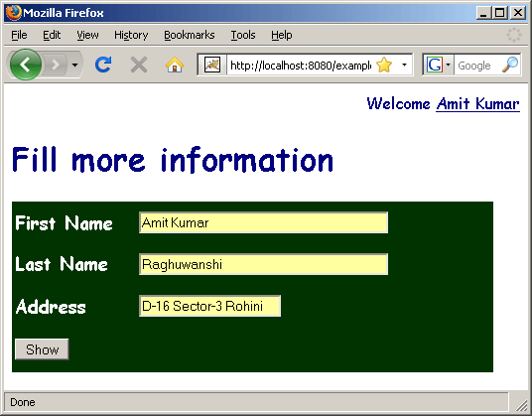Focus the First Name text field
The width and height of the screenshot is (532, 416).
pyautogui.click(x=263, y=222)
